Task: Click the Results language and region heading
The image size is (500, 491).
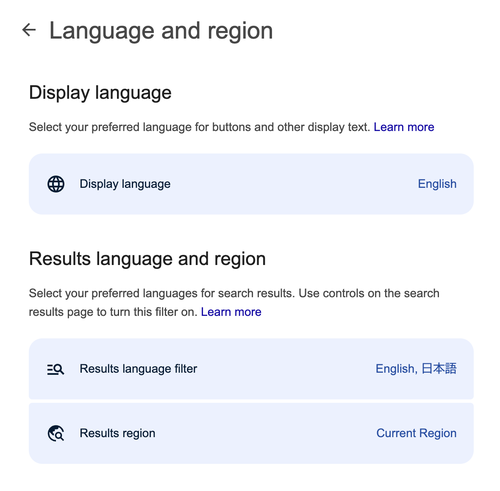Action: tap(147, 259)
